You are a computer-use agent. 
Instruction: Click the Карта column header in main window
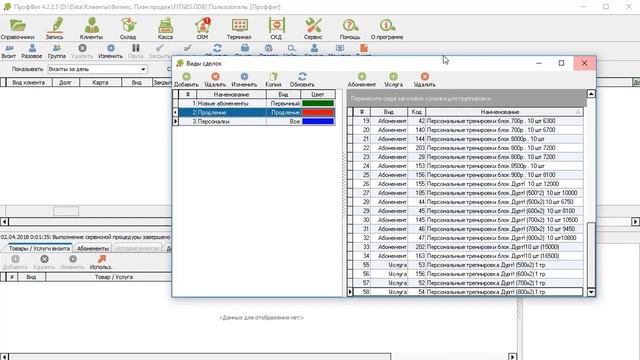click(100, 82)
